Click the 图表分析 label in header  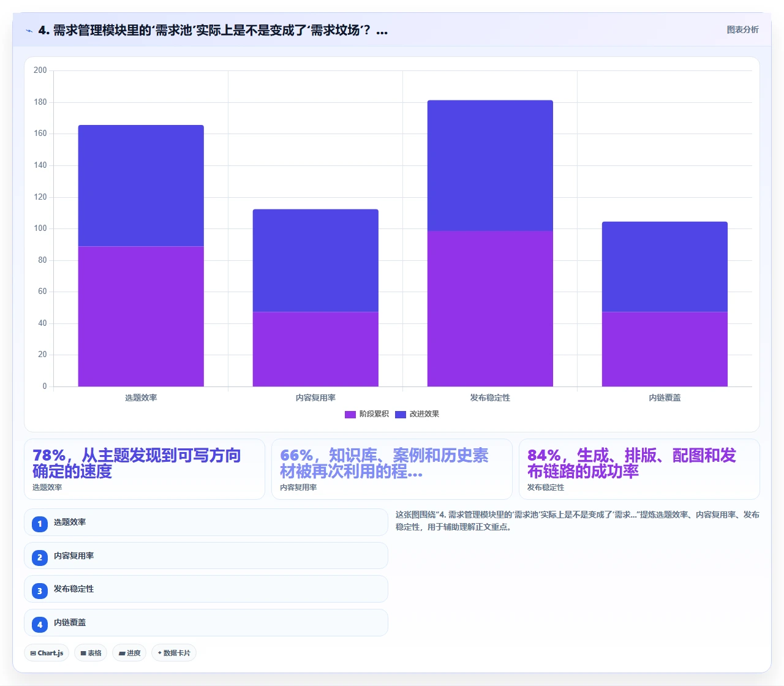[x=742, y=30]
